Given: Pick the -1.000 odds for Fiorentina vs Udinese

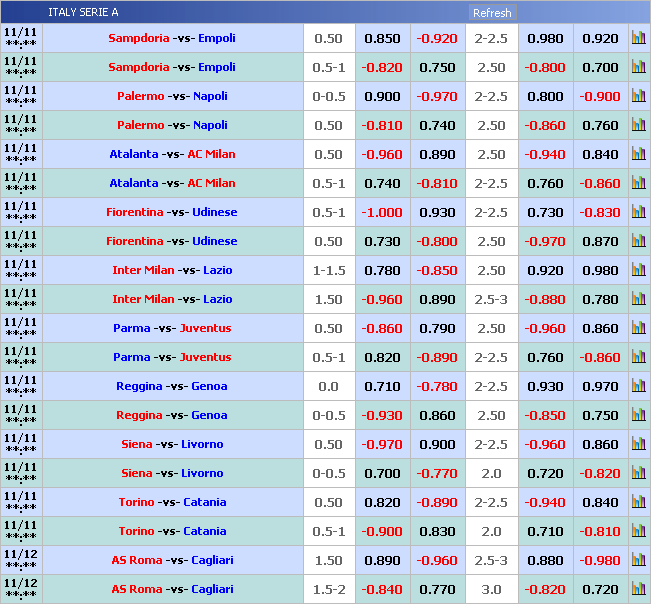Looking at the screenshot, I should point(382,213).
